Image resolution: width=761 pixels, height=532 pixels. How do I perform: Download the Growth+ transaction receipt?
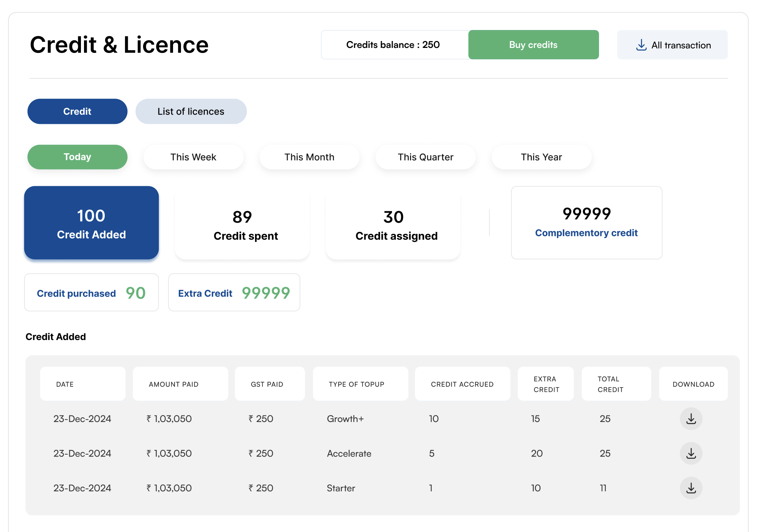point(691,419)
